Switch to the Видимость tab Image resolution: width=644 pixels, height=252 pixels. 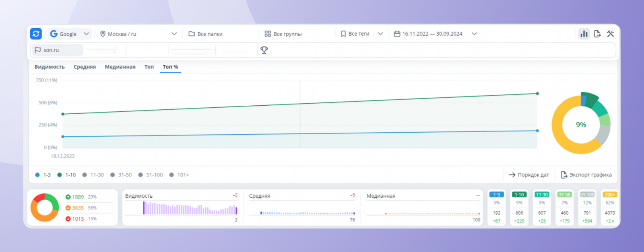[50, 67]
